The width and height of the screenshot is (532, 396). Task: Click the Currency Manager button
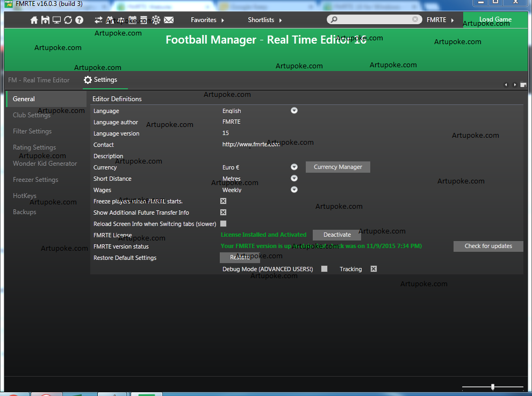click(x=338, y=167)
